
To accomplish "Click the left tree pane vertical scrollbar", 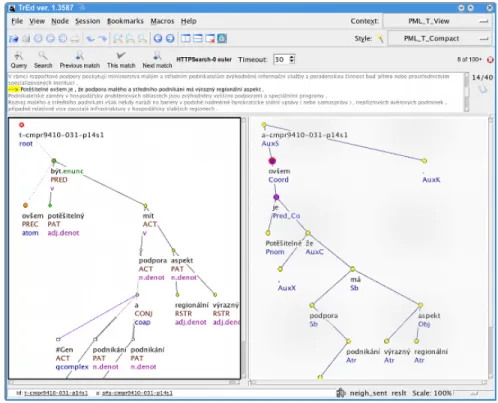I will pos(244,248).
